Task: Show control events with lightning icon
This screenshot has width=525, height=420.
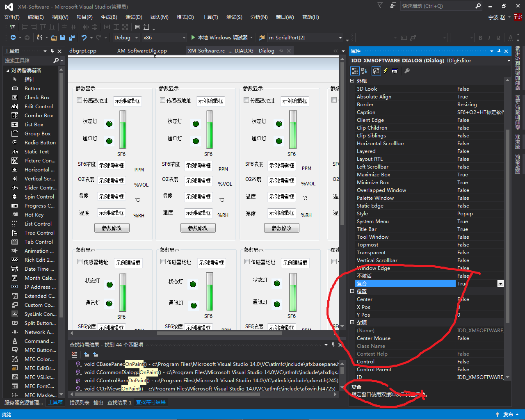Action: 386,71
